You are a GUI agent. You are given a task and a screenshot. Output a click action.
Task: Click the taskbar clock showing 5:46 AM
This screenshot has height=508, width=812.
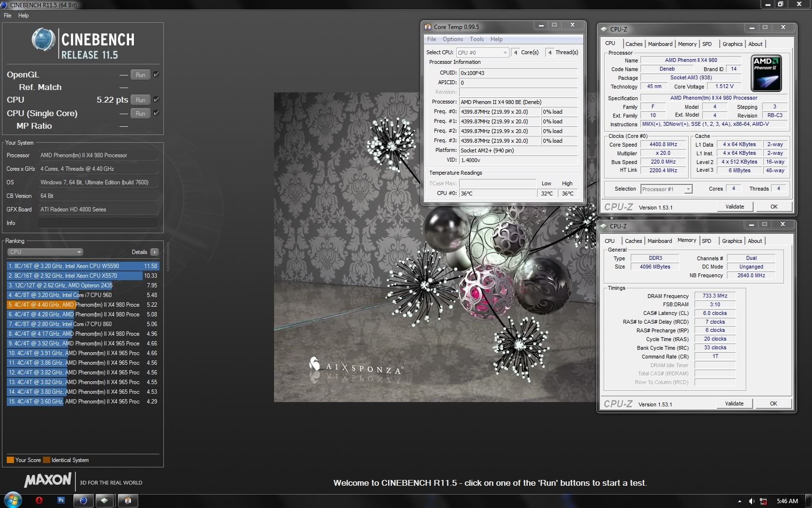coord(787,501)
